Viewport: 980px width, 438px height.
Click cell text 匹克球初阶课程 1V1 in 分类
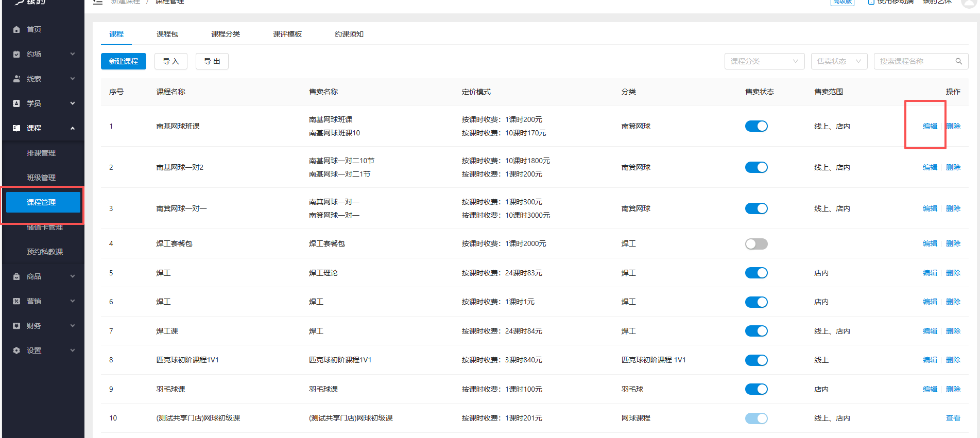654,360
